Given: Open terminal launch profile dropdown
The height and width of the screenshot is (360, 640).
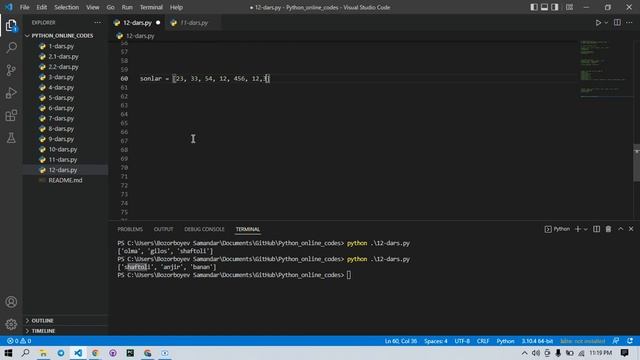Looking at the screenshot, I should pos(585,229).
